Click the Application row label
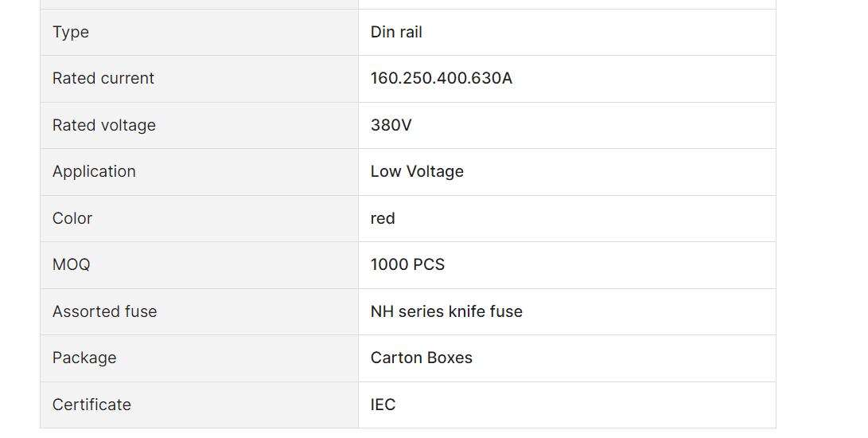 (94, 172)
